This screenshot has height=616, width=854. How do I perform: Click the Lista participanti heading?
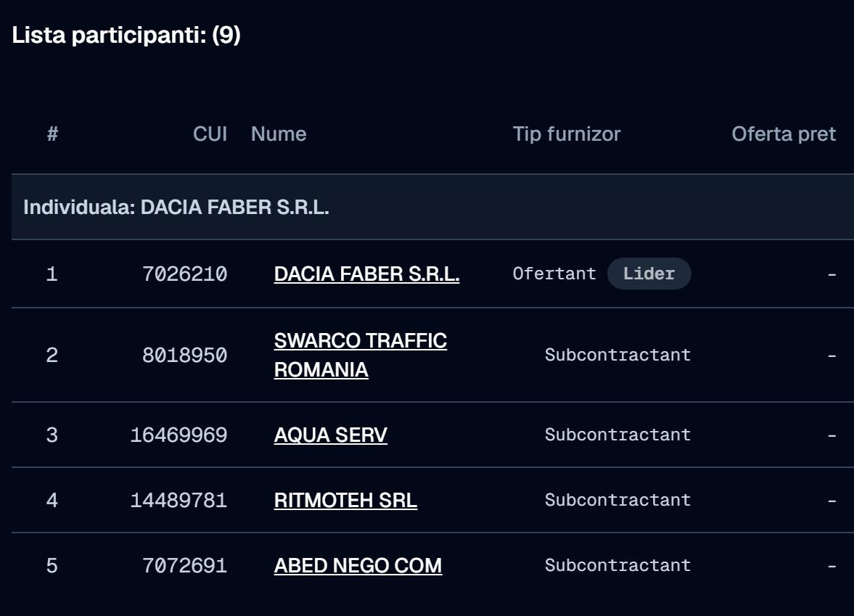point(126,35)
